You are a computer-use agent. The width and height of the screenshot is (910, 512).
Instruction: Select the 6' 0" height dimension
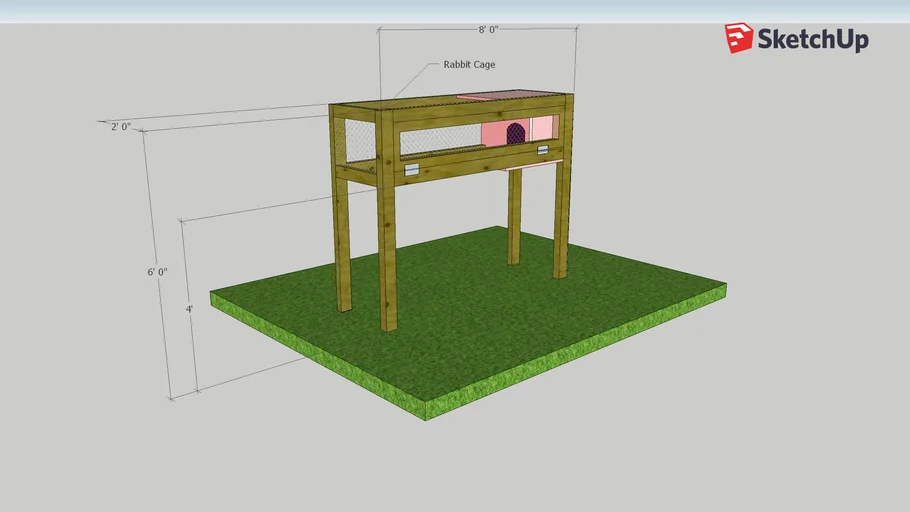tap(157, 272)
